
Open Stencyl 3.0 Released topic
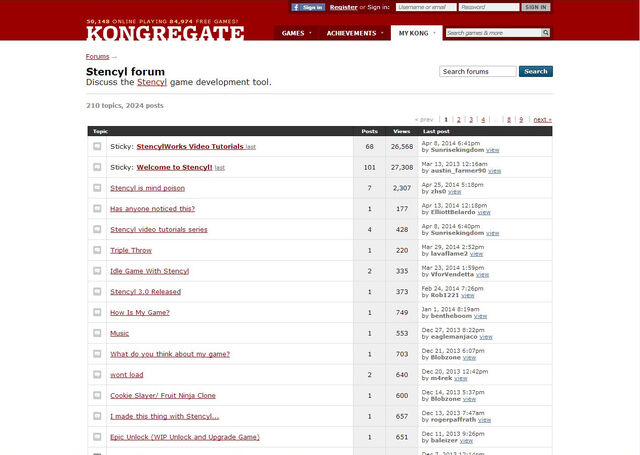click(145, 292)
